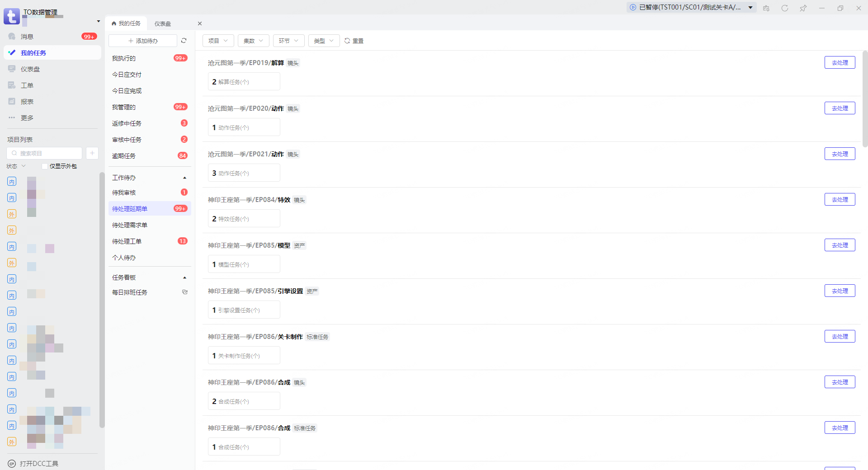Image resolution: width=868 pixels, height=470 pixels.
Task: Select 逾期任务 in the task list
Action: click(x=124, y=156)
